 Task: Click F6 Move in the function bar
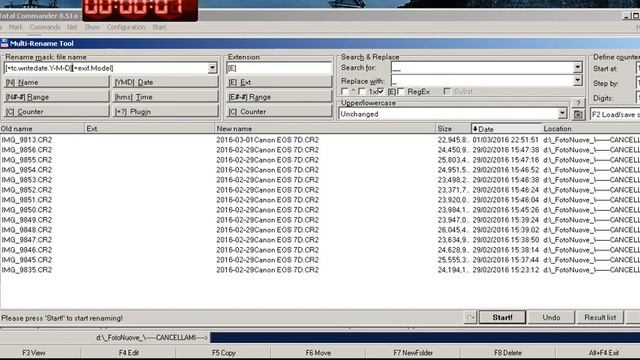[318, 353]
